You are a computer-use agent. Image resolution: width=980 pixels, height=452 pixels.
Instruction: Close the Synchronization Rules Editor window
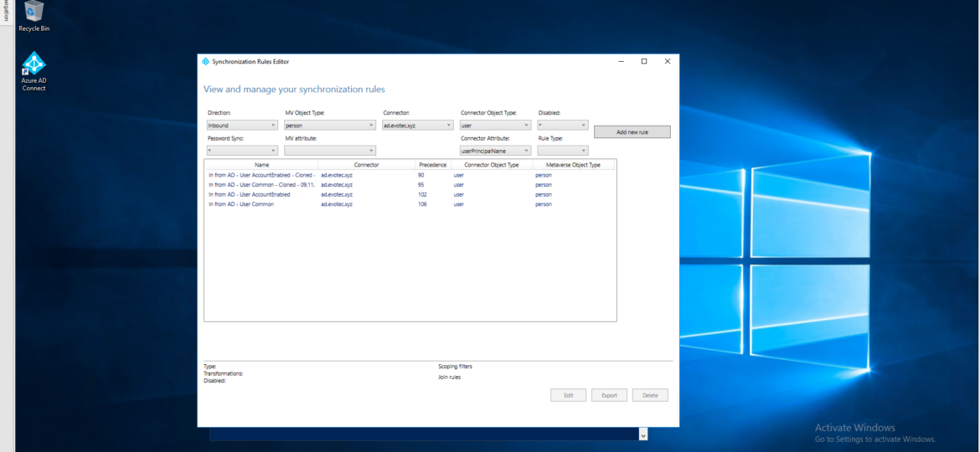(667, 61)
